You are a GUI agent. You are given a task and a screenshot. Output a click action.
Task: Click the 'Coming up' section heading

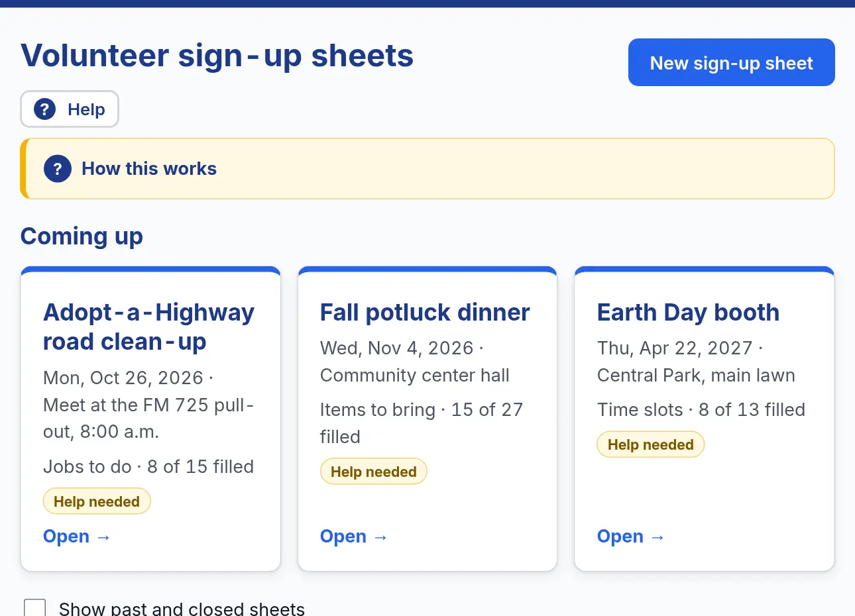[82, 236]
